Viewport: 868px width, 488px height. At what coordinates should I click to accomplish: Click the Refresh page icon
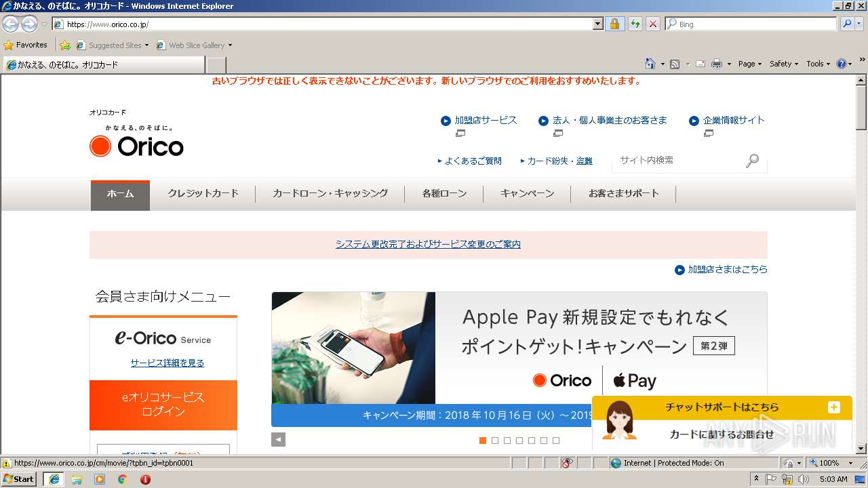click(x=635, y=24)
